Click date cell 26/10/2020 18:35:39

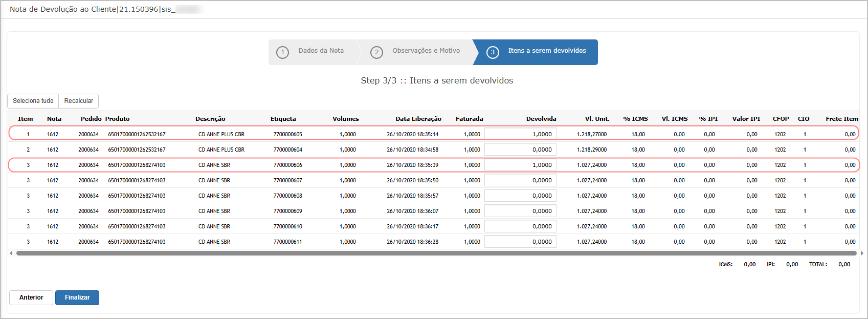tap(412, 165)
